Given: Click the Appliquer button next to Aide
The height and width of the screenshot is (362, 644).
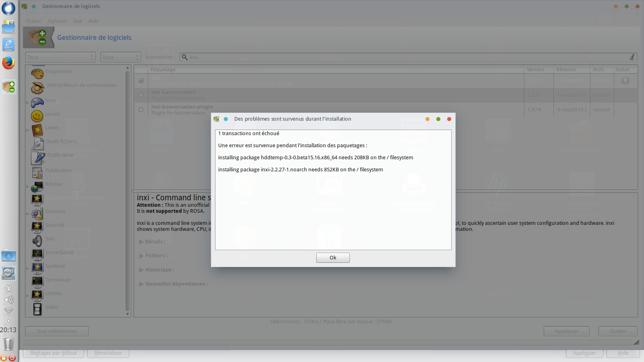Looking at the screenshot, I should pyautogui.click(x=584, y=353).
